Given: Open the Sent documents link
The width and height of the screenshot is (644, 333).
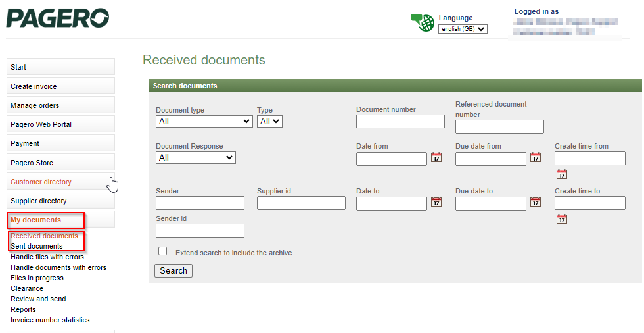Looking at the screenshot, I should (37, 246).
